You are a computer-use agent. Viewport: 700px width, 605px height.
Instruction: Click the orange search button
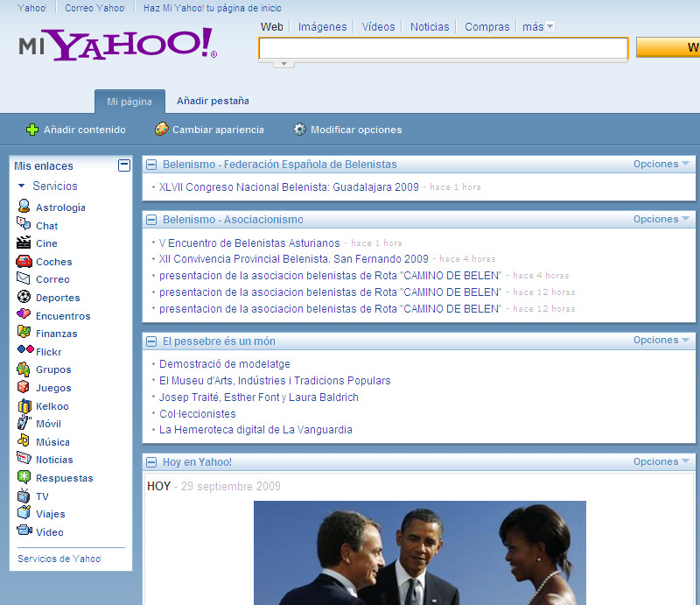point(668,47)
